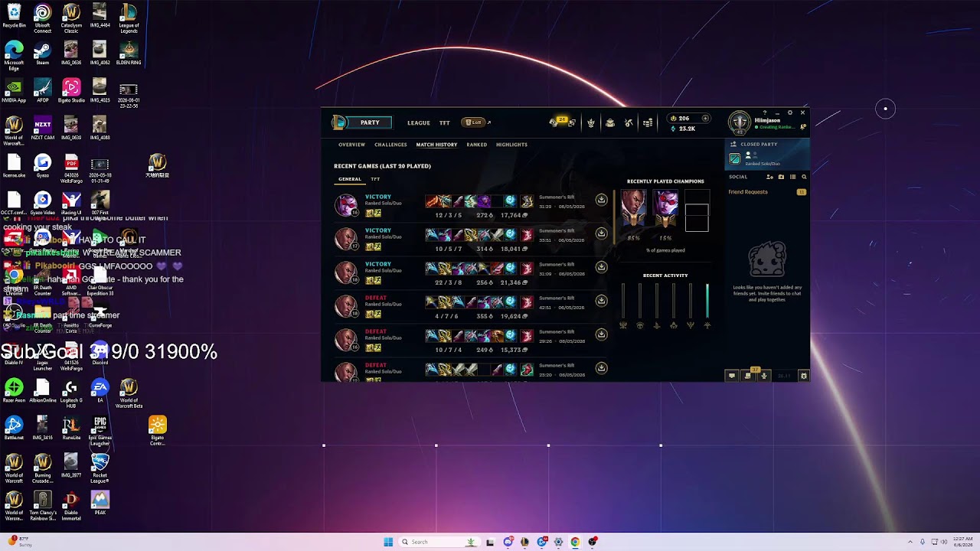This screenshot has width=980, height=551.
Task: Open the EA app desktop shortcut
Action: coord(100,391)
